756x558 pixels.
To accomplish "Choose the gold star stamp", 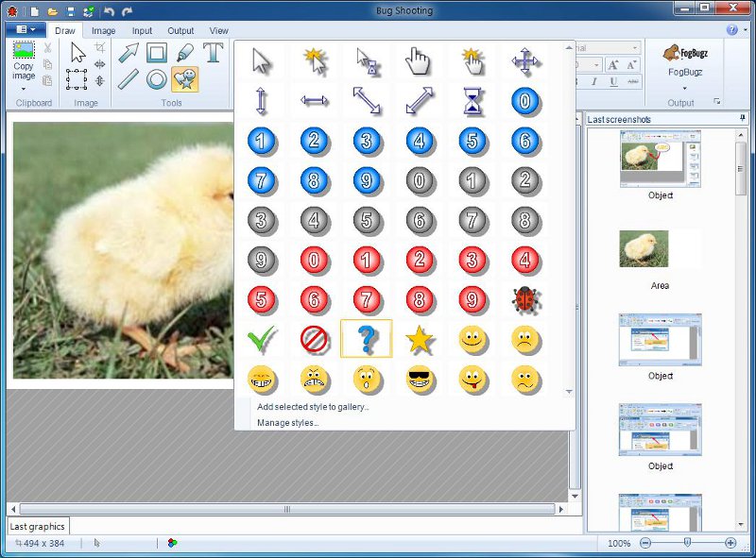I will click(x=419, y=339).
